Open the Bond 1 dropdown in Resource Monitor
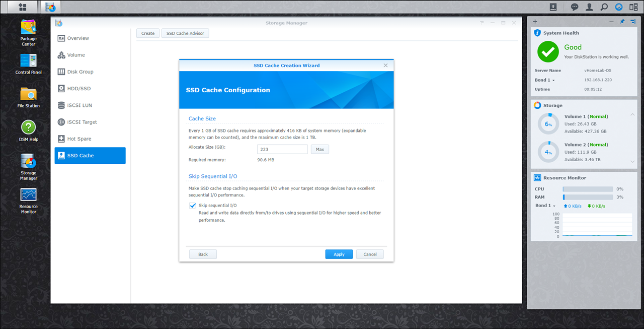The image size is (644, 329). (x=545, y=206)
